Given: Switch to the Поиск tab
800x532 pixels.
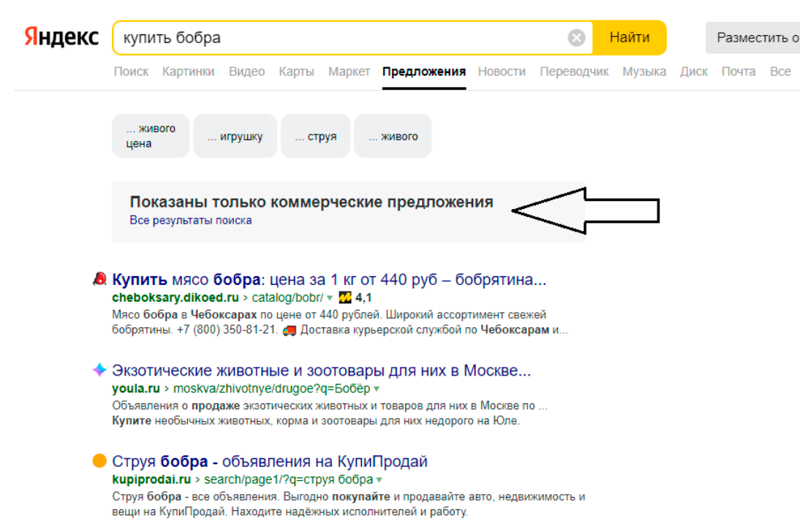Looking at the screenshot, I should [131, 72].
